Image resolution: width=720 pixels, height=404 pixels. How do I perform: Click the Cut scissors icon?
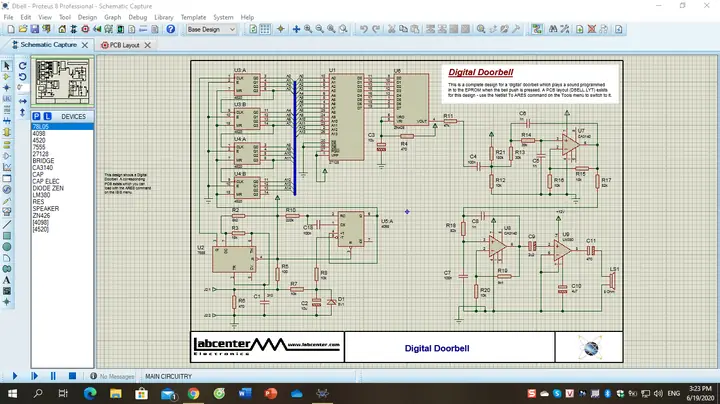click(391, 29)
